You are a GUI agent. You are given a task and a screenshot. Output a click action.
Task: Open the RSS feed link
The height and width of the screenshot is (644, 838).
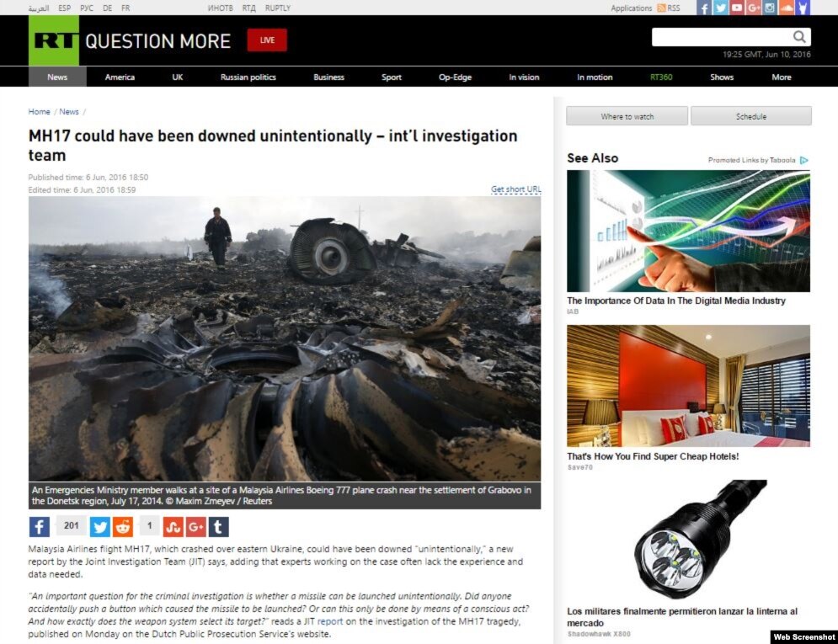(669, 8)
